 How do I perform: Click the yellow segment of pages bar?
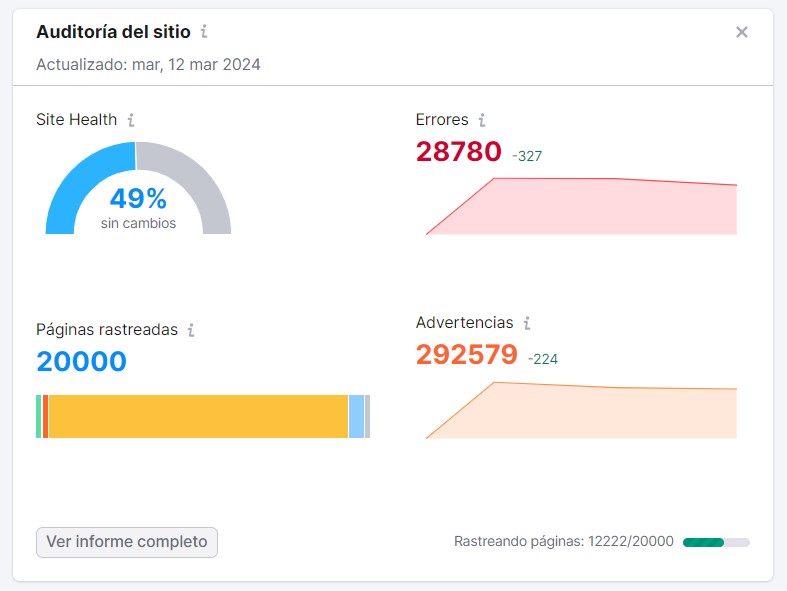coord(198,416)
